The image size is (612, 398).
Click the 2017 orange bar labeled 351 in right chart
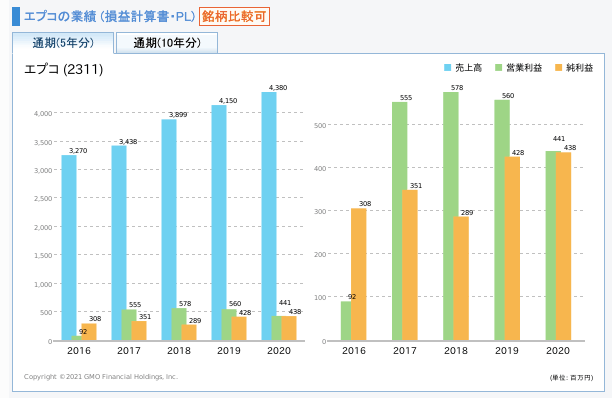pos(410,265)
